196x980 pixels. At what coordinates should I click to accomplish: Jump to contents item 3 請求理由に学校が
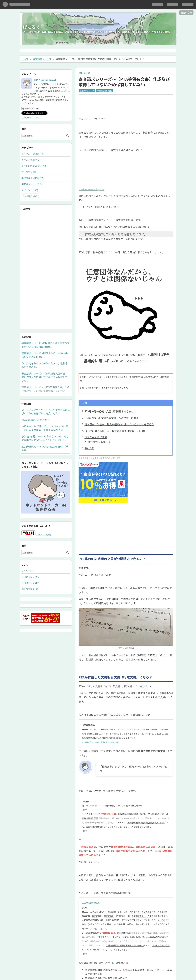pos(119,424)
